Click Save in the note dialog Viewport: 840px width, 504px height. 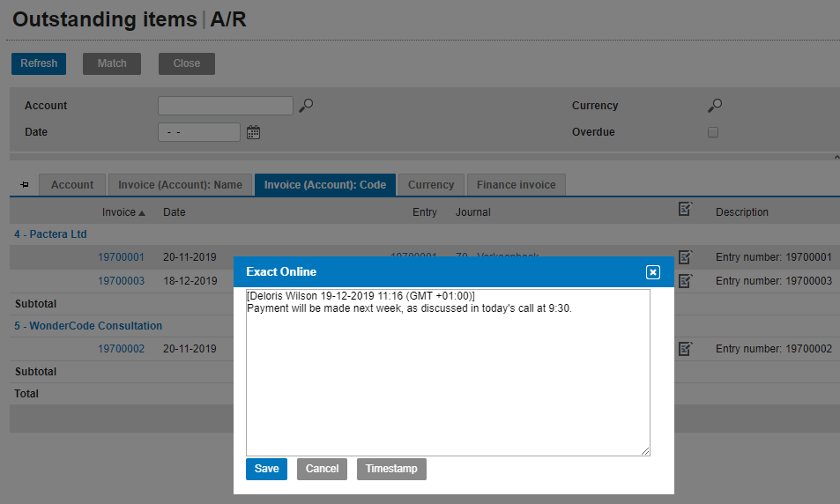(x=266, y=469)
